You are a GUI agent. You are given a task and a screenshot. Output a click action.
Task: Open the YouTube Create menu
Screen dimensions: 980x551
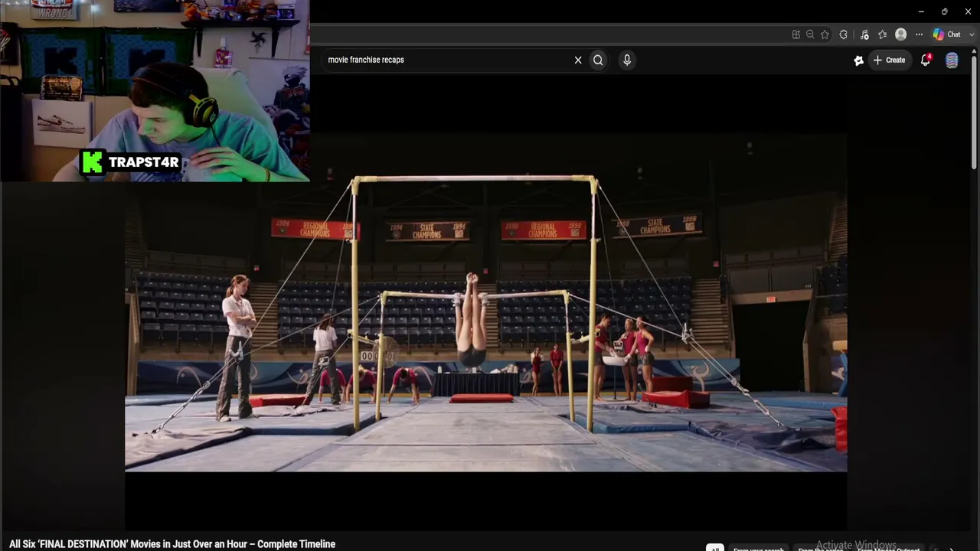889,60
